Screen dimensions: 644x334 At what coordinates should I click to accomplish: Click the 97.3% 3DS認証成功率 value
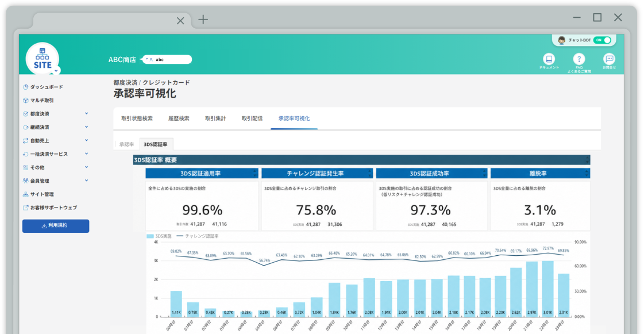point(430,210)
